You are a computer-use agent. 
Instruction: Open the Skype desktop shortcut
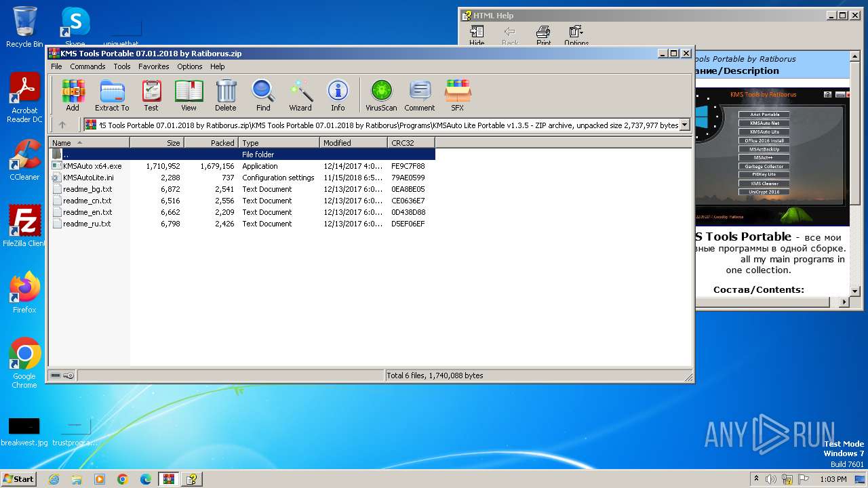75,27
